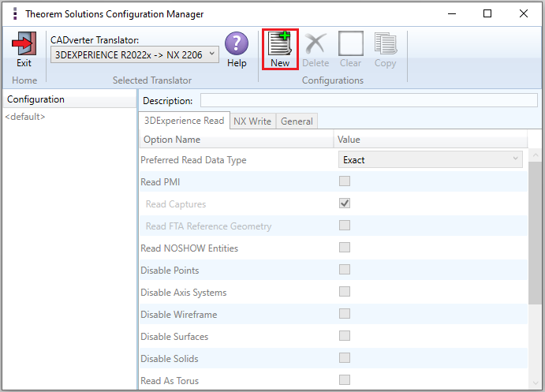
Task: Click the Preferred Read Data Type label
Action: (193, 160)
